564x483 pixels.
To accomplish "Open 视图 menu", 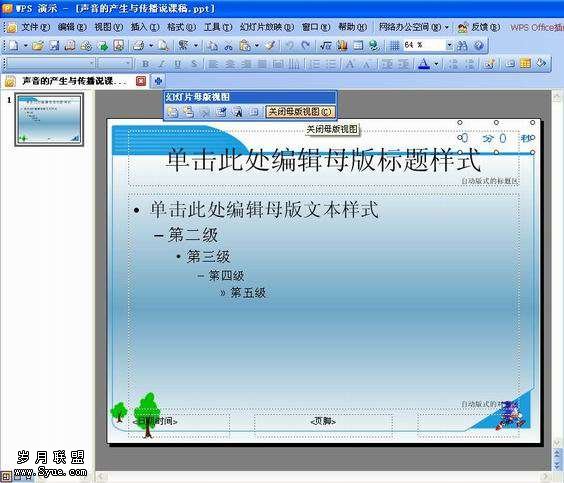I will 108,27.
